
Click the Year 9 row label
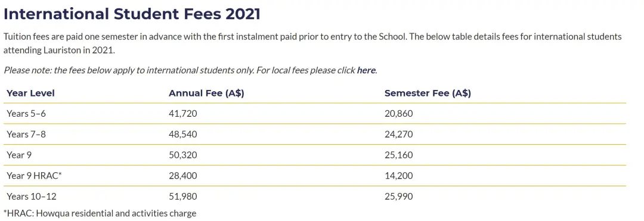[19, 155]
